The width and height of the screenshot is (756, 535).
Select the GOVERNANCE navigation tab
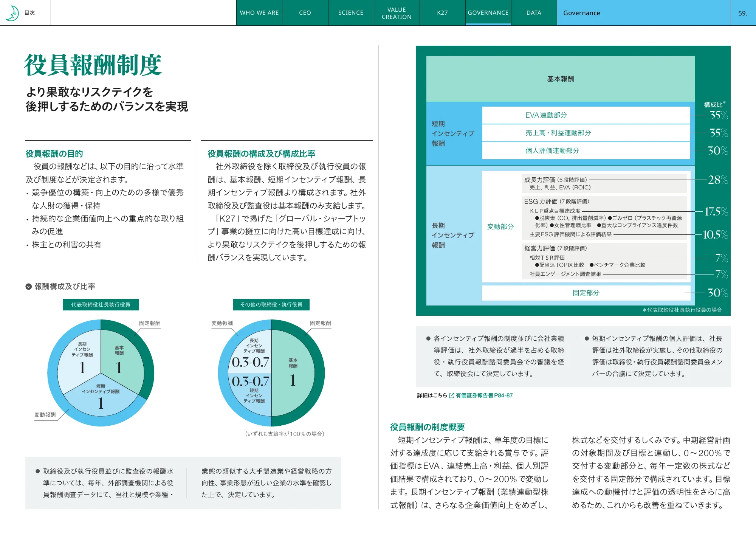tap(488, 12)
